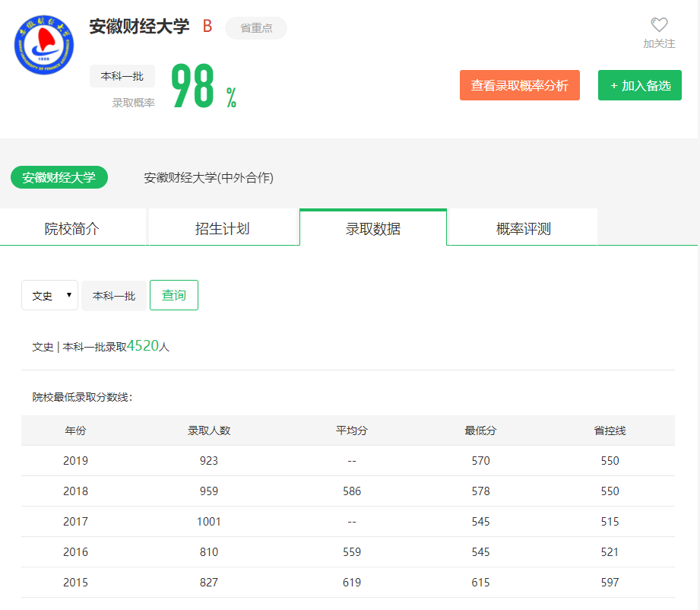Click the 本科一批 tag under the school name
The height and width of the screenshot is (610, 700).
[122, 76]
